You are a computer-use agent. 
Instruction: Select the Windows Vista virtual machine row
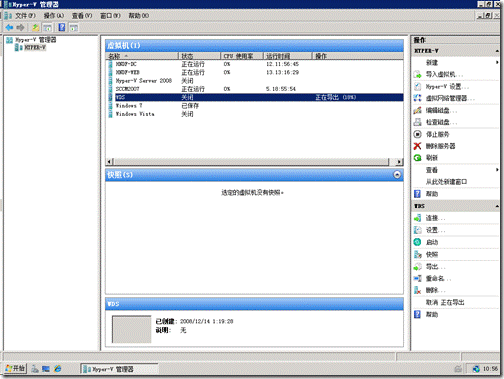[x=254, y=114]
